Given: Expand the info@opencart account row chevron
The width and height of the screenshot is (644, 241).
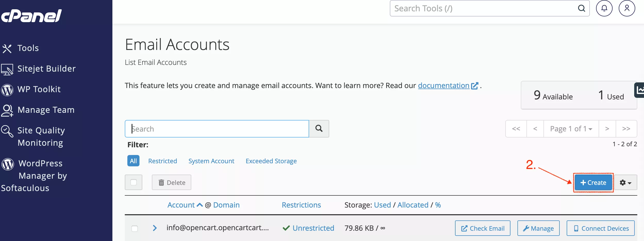Looking at the screenshot, I should [155, 228].
